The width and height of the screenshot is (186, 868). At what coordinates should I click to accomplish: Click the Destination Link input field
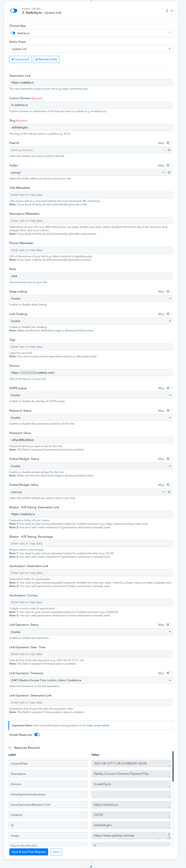tap(91, 83)
